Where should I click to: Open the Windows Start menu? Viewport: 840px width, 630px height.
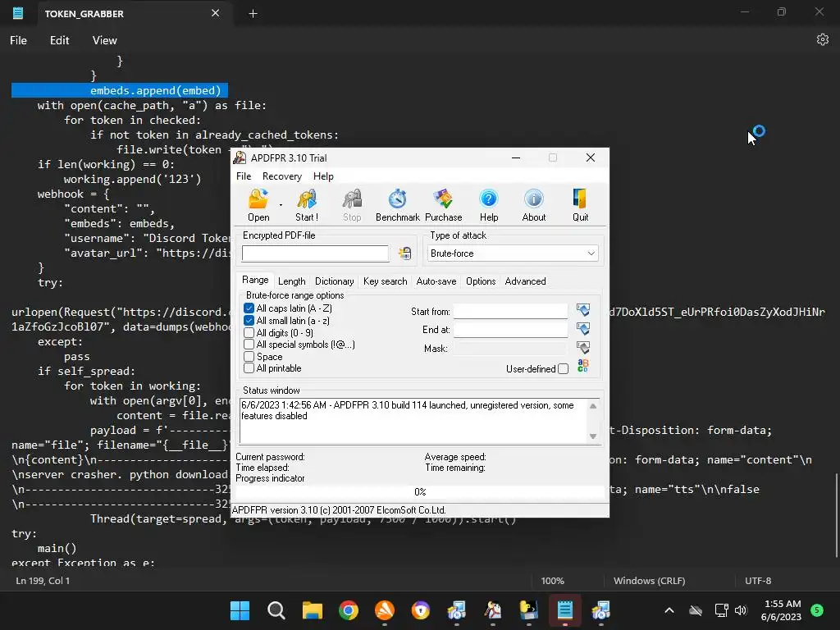pyautogui.click(x=240, y=610)
